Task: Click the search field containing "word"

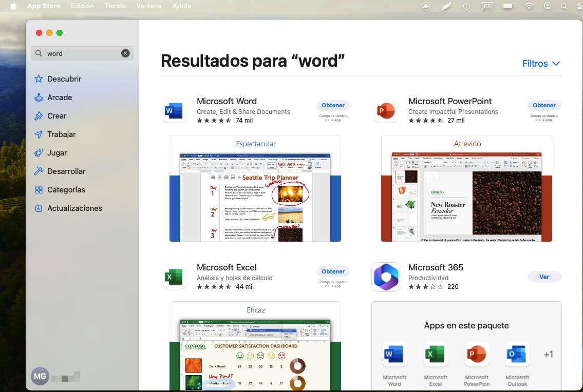Action: tap(82, 53)
